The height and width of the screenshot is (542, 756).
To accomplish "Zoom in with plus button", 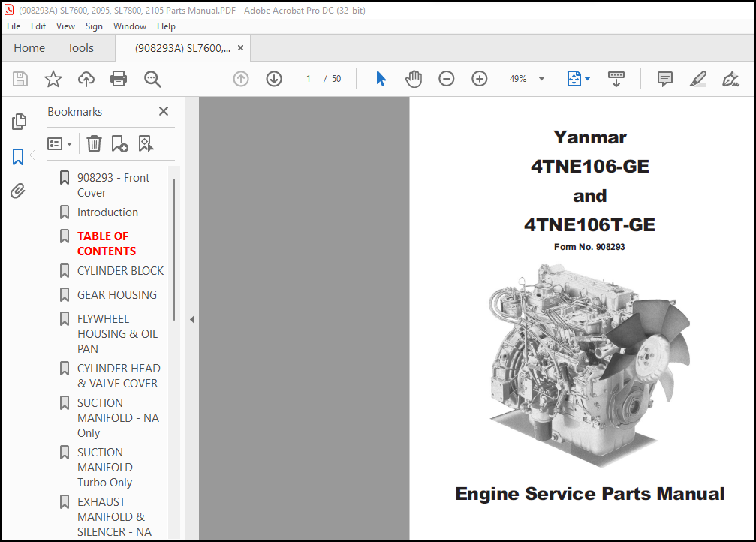I will 479,79.
